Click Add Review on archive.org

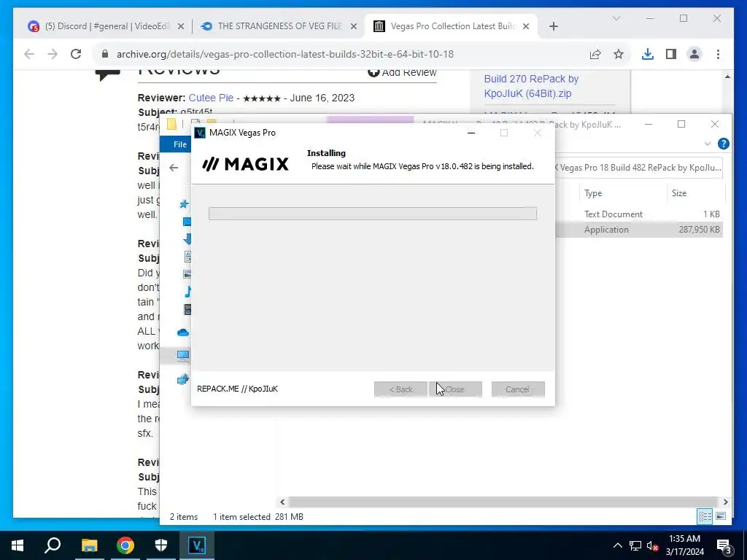point(402,72)
